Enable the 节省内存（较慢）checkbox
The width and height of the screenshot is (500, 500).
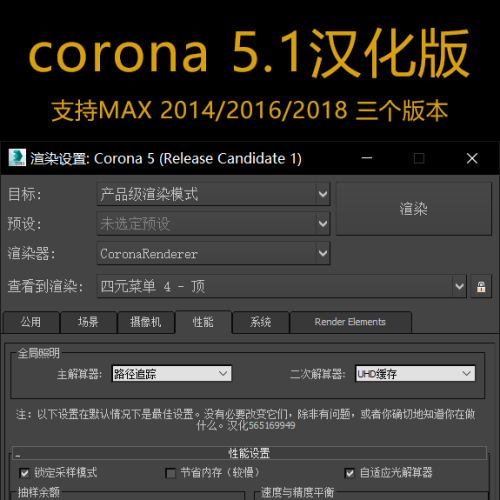tap(170, 473)
